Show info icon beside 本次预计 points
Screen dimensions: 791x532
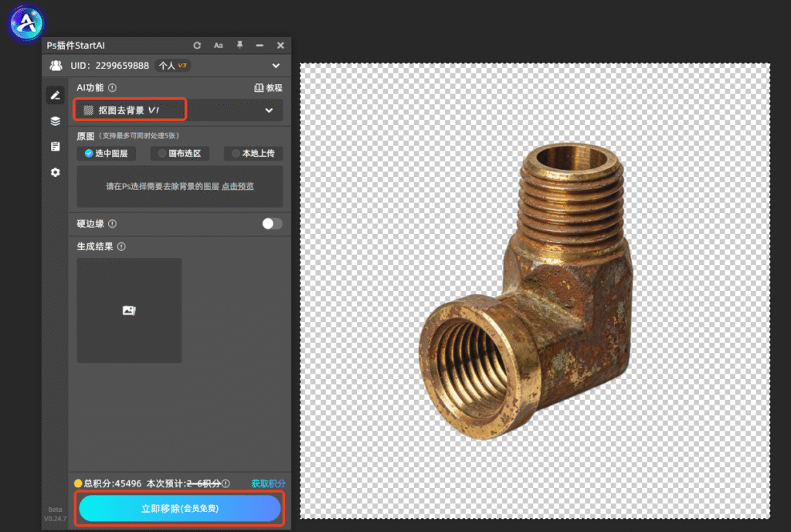tap(226, 483)
